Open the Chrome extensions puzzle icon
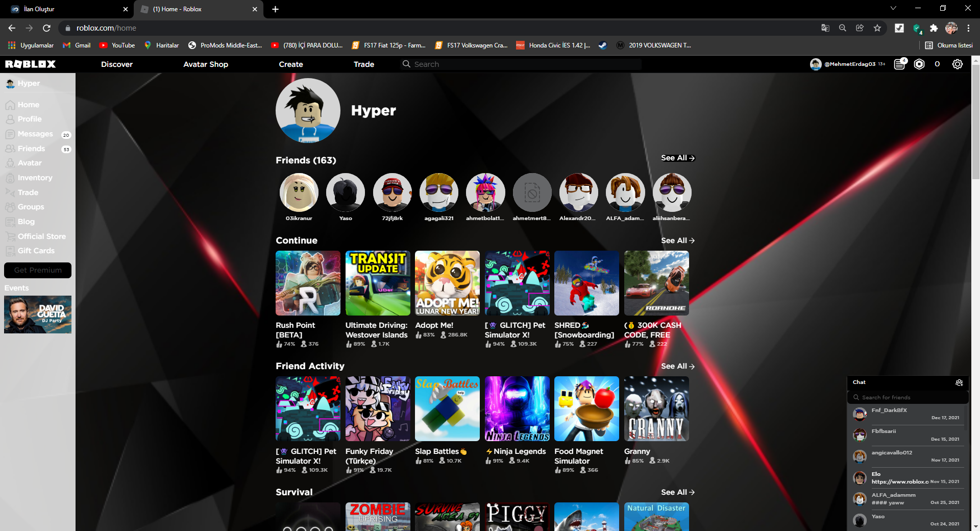Screen dimensions: 980x531 coord(934,28)
